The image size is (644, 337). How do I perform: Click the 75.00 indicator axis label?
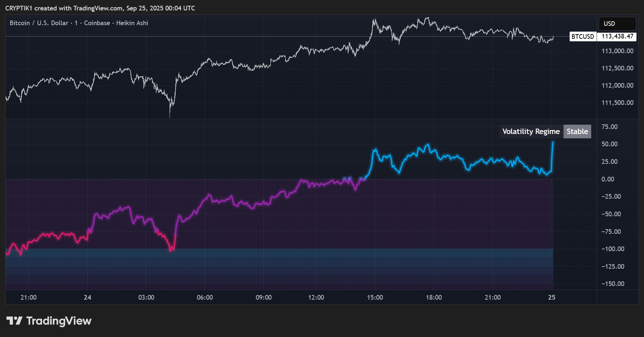(610, 127)
